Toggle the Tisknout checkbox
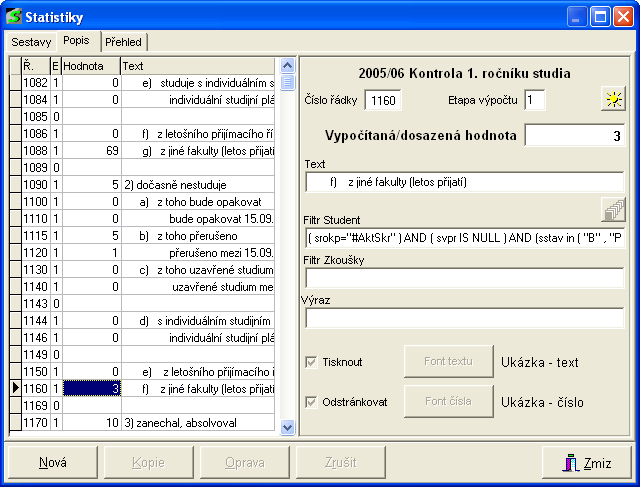 click(x=311, y=362)
